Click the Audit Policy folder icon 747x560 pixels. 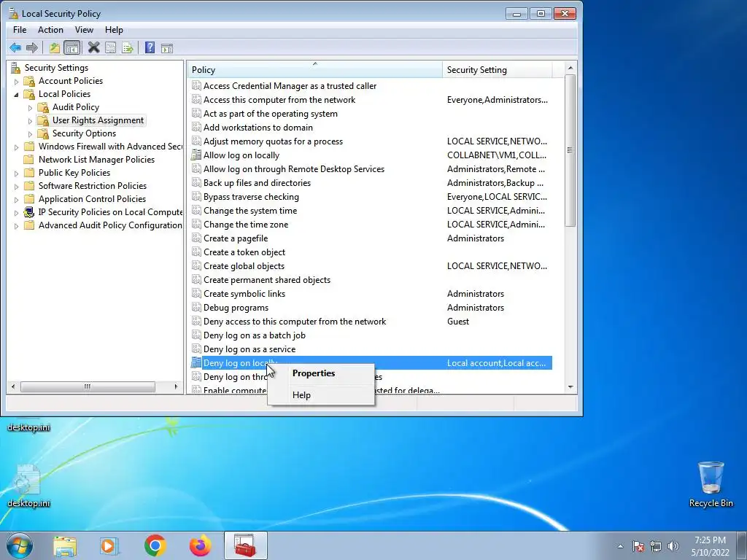click(x=43, y=107)
